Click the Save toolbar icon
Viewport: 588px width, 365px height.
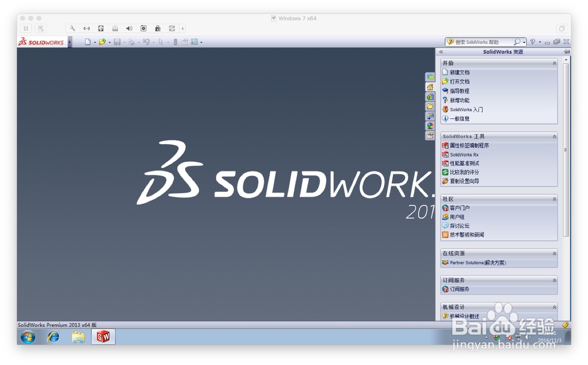118,42
